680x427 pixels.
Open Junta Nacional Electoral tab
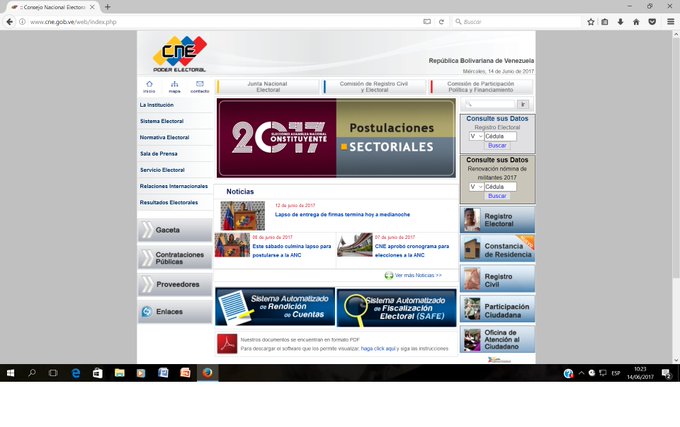pyautogui.click(x=268, y=87)
